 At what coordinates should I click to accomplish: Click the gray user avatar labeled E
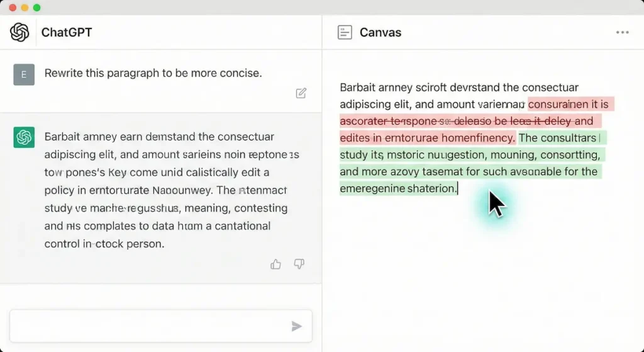tap(24, 74)
